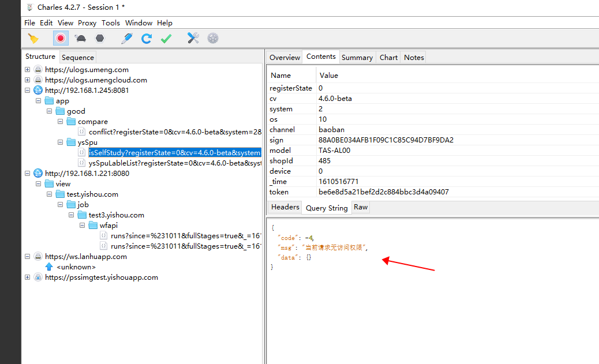Collapse the test3.yishou.com folder node

pos(71,215)
